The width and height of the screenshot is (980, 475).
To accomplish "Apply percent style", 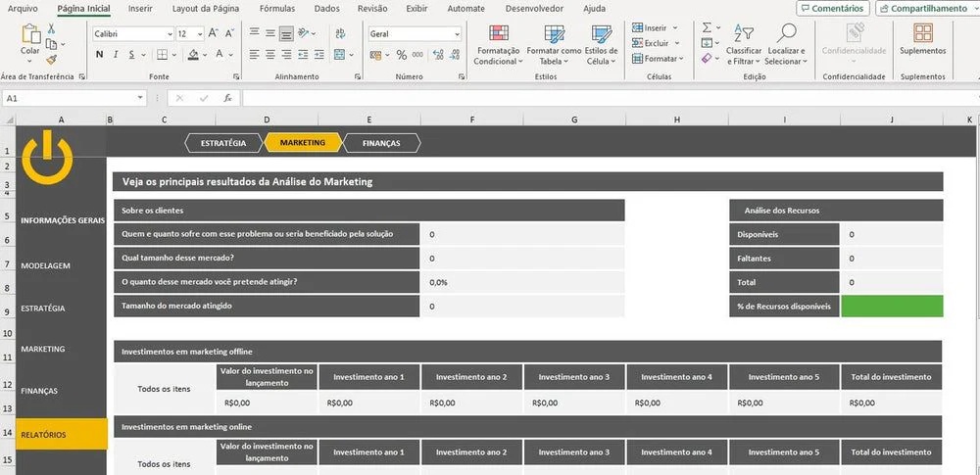I will pos(401,55).
